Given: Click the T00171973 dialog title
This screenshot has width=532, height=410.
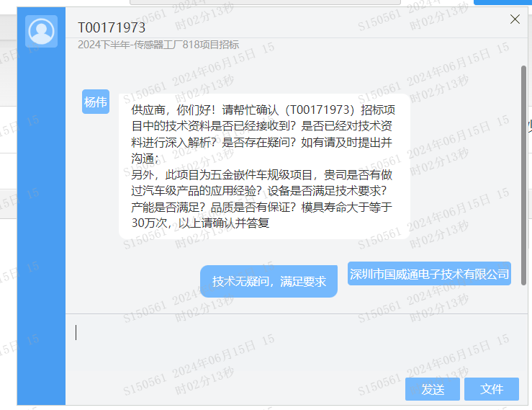Looking at the screenshot, I should coord(112,28).
